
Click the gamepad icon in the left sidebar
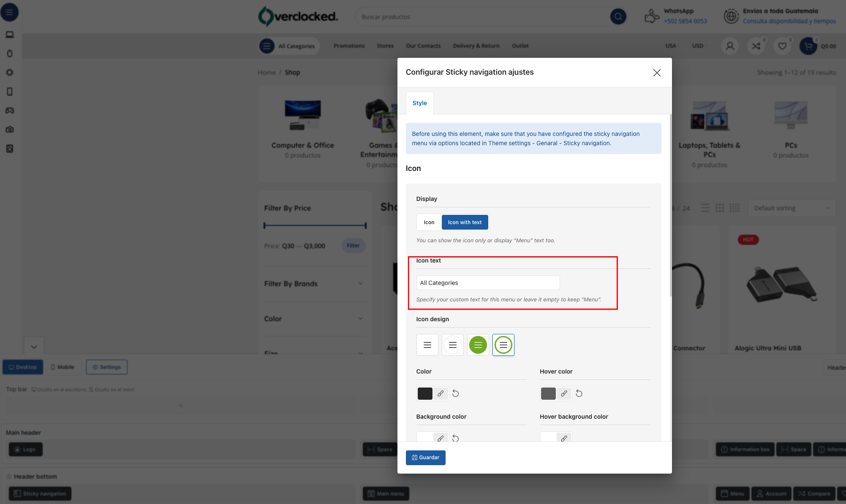(x=10, y=111)
